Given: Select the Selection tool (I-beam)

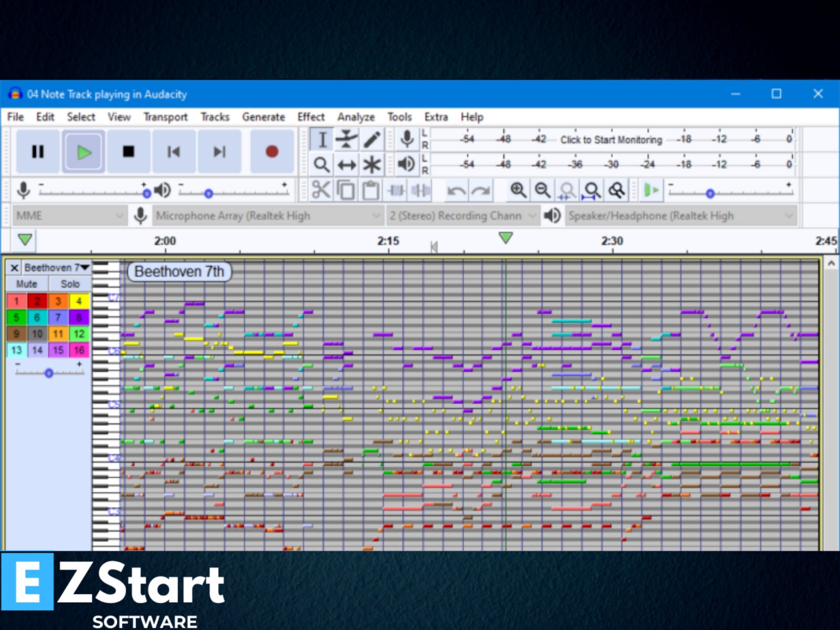Looking at the screenshot, I should pyautogui.click(x=321, y=140).
